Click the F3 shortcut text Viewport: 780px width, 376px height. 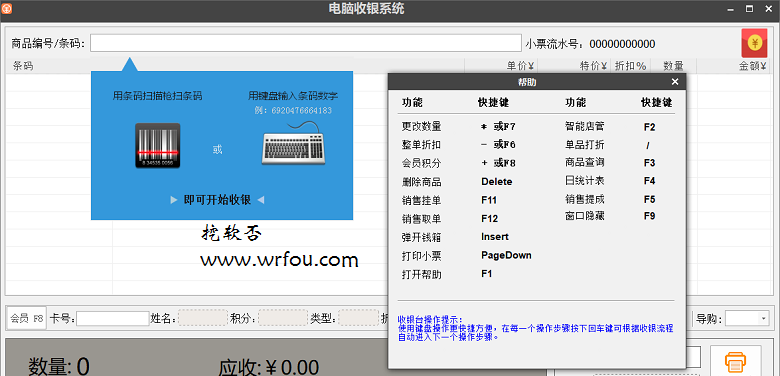point(649,163)
